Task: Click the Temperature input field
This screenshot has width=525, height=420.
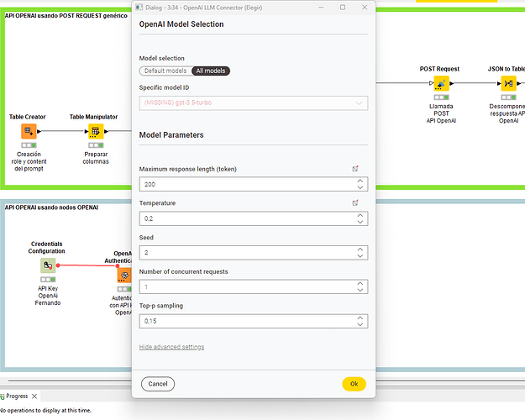Action: tap(254, 218)
